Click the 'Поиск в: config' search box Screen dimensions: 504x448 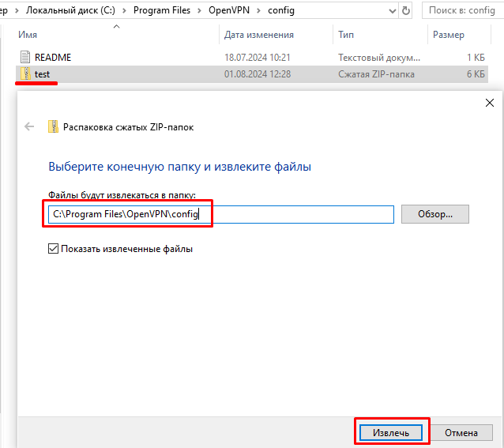pyautogui.click(x=465, y=11)
